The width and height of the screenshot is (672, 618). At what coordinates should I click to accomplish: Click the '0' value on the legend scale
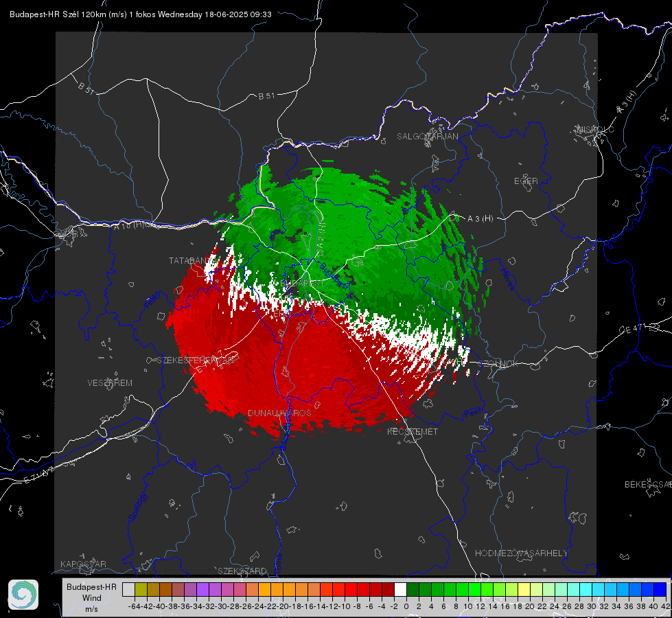point(406,606)
